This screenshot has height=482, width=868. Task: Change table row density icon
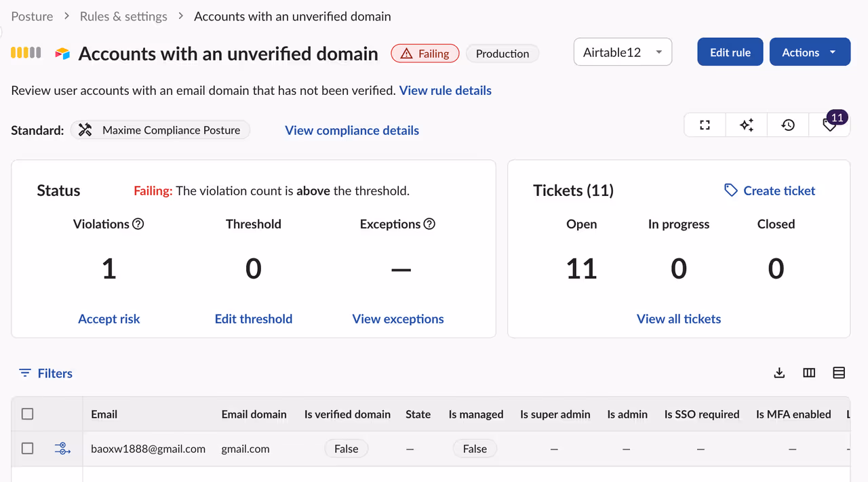click(x=839, y=373)
